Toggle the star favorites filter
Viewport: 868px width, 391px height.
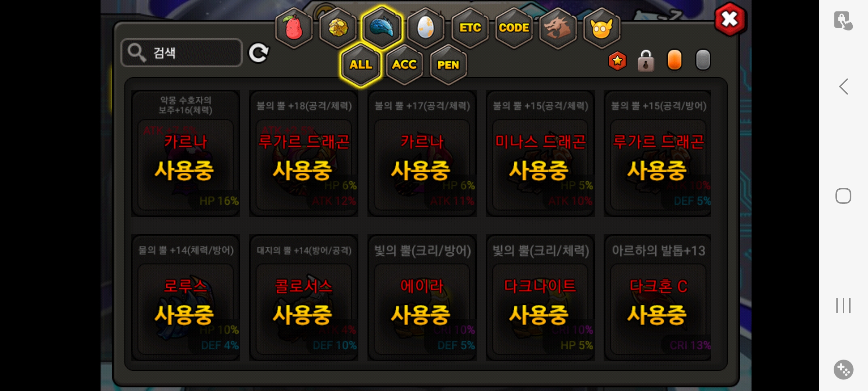pos(617,60)
